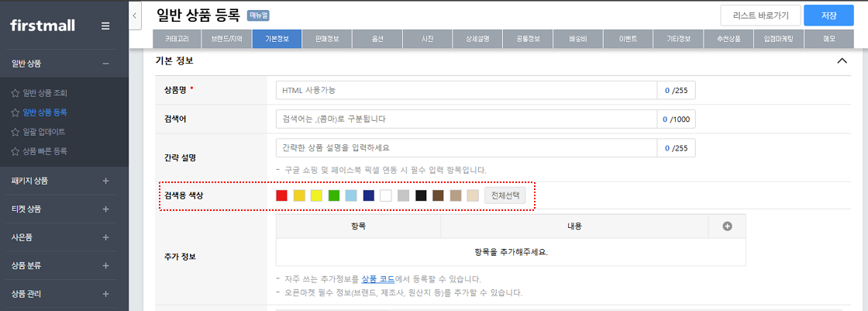This screenshot has width=868, height=311.
Task: Focus the 검색어 input field
Action: 466,119
